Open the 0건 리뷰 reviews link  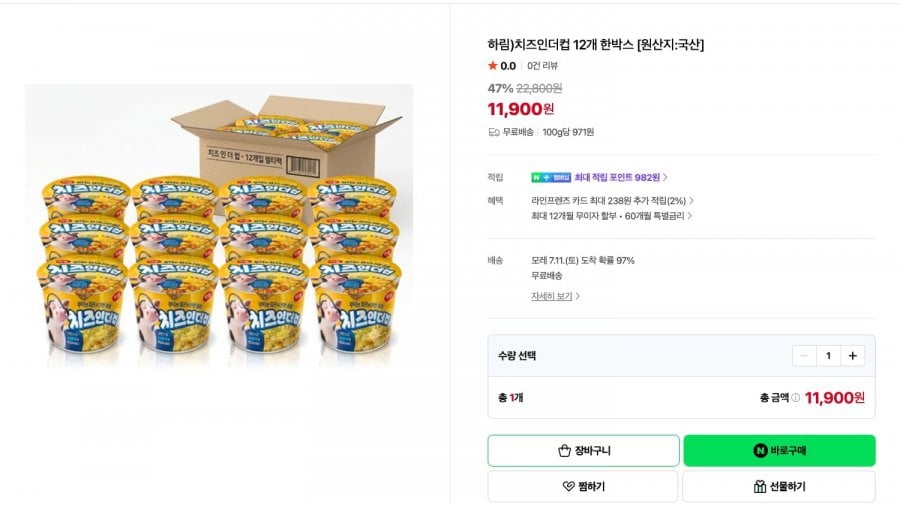[x=542, y=65]
